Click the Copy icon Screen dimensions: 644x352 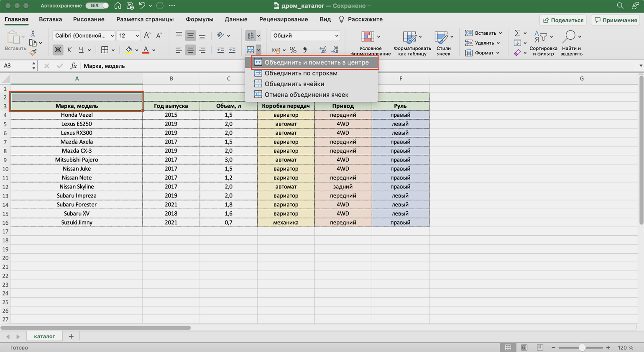33,43
